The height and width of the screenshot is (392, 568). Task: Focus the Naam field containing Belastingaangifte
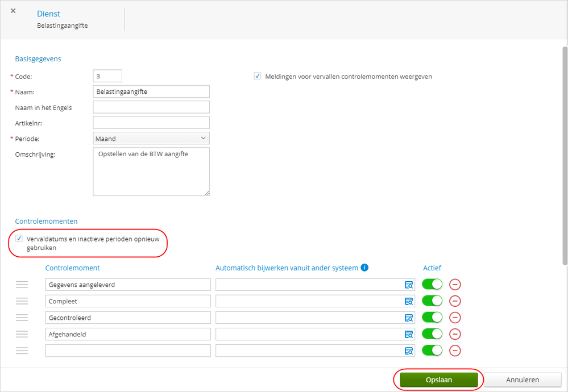151,91
